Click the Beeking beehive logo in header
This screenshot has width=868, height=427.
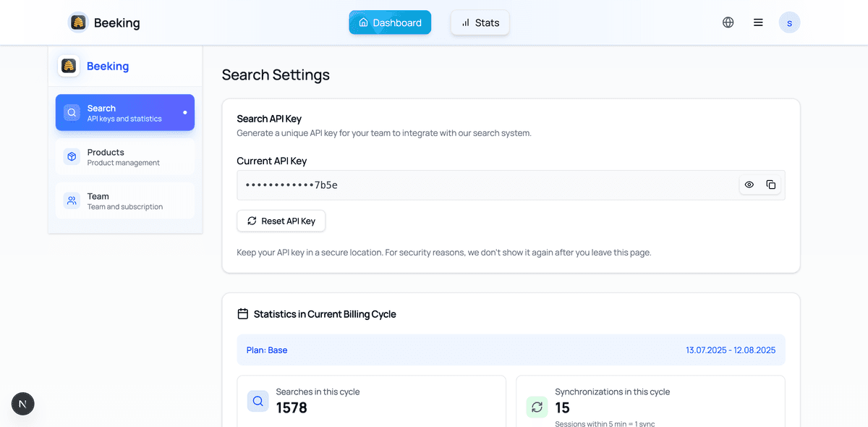78,22
